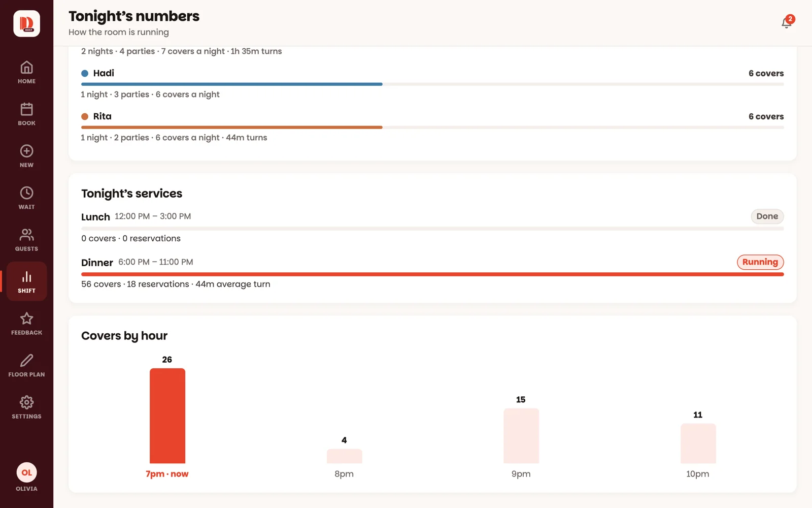Select the 9pm covers bar
Screen dimensions: 812x508
[521, 436]
